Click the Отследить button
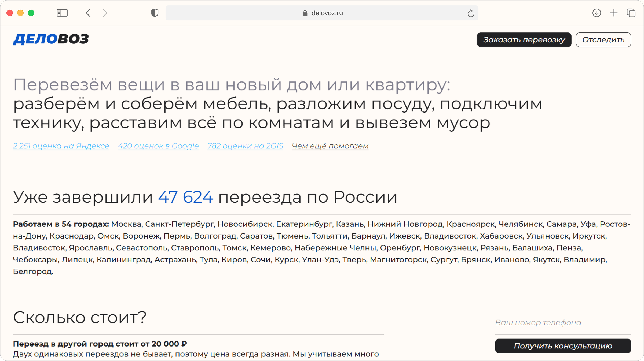 603,40
